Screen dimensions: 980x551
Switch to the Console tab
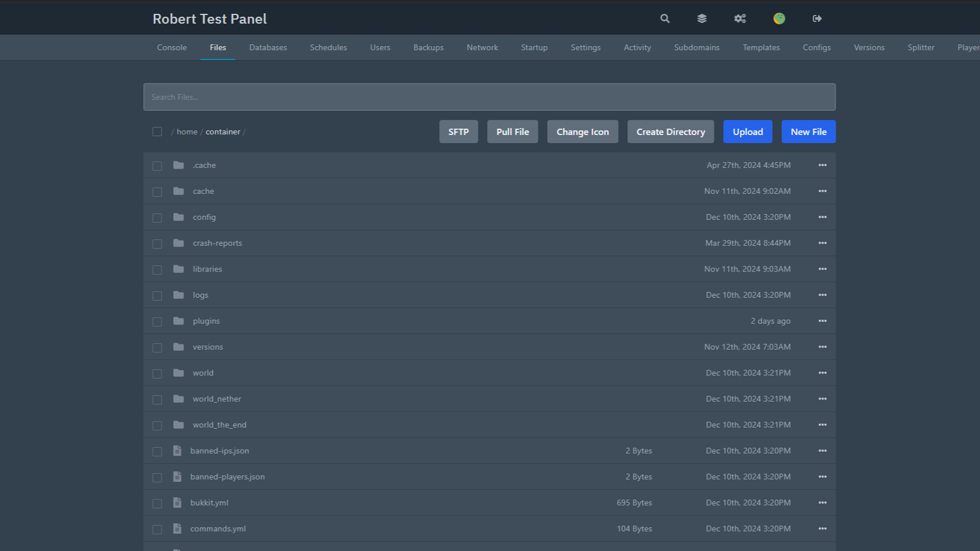[x=172, y=47]
